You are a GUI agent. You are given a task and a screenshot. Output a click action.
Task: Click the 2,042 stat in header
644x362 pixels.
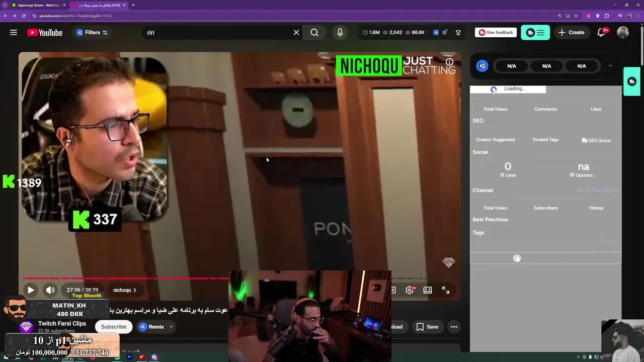point(392,33)
